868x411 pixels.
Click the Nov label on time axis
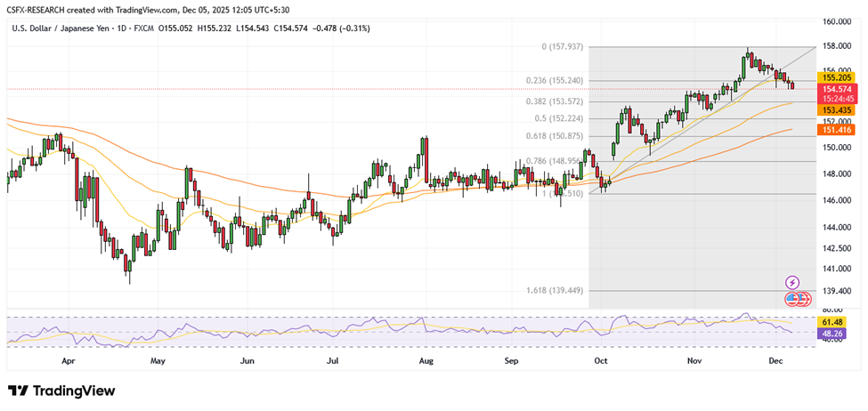pyautogui.click(x=694, y=362)
